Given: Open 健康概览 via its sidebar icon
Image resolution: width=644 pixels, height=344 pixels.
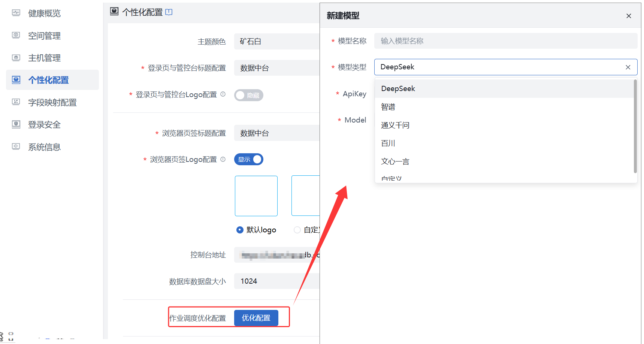Looking at the screenshot, I should [x=16, y=13].
